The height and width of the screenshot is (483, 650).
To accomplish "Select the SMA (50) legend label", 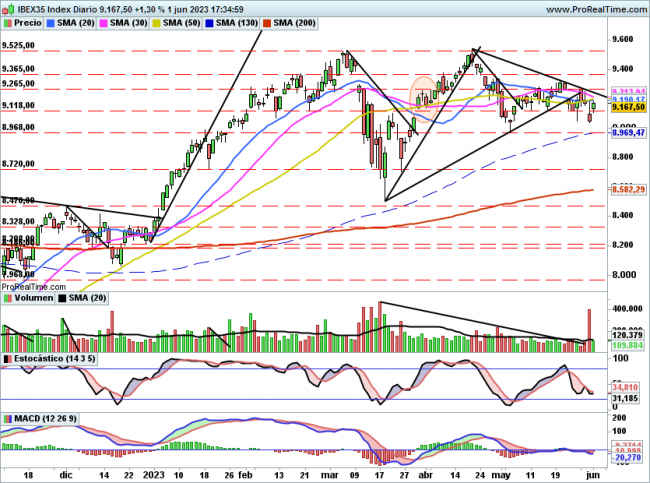I will (x=182, y=23).
